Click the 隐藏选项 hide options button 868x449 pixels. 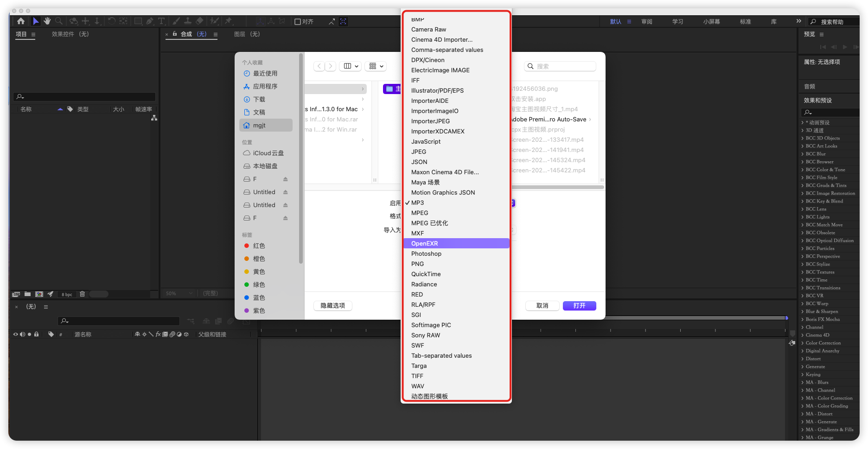333,306
